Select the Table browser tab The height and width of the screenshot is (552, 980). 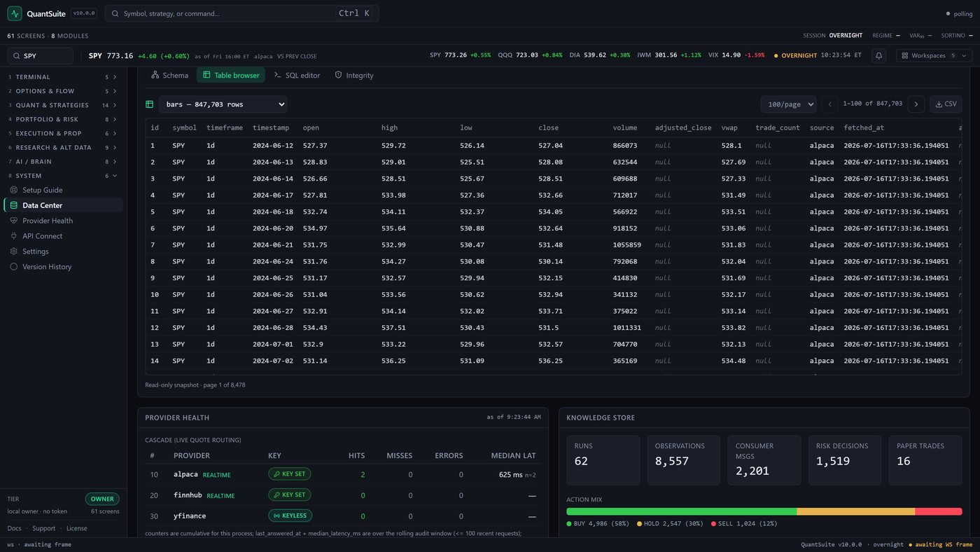pyautogui.click(x=230, y=75)
